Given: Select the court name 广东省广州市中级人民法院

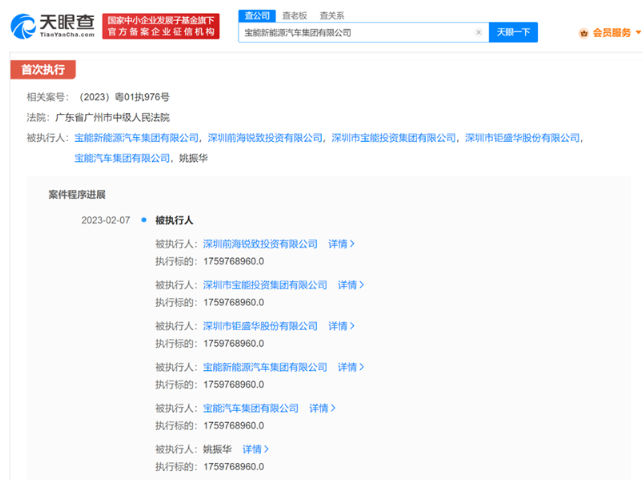Looking at the screenshot, I should click(x=112, y=118).
